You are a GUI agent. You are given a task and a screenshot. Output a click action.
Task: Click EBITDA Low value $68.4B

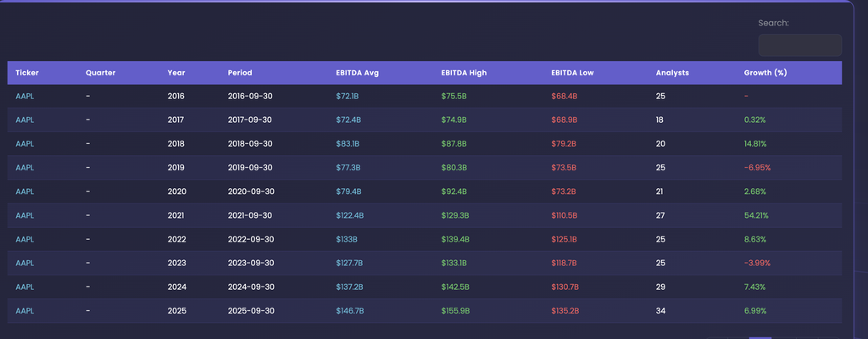[565, 96]
